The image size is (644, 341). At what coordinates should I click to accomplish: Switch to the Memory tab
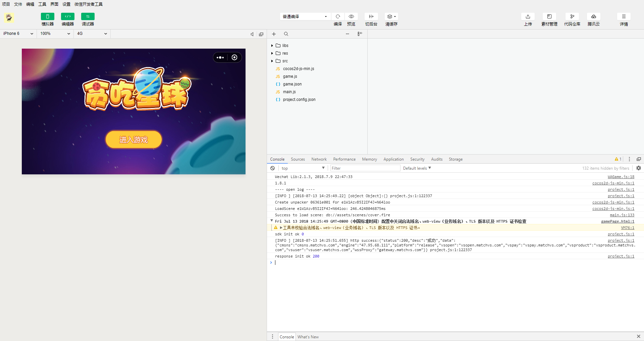point(370,159)
